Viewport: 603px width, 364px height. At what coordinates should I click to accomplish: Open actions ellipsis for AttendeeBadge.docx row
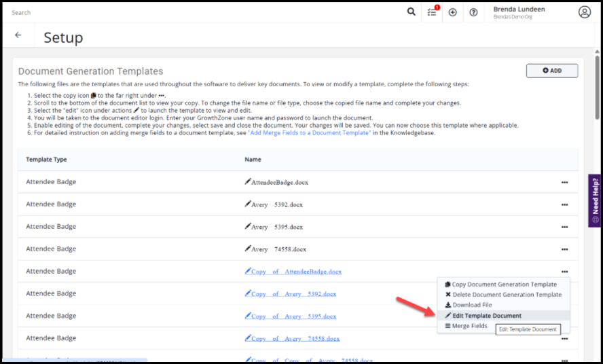564,183
